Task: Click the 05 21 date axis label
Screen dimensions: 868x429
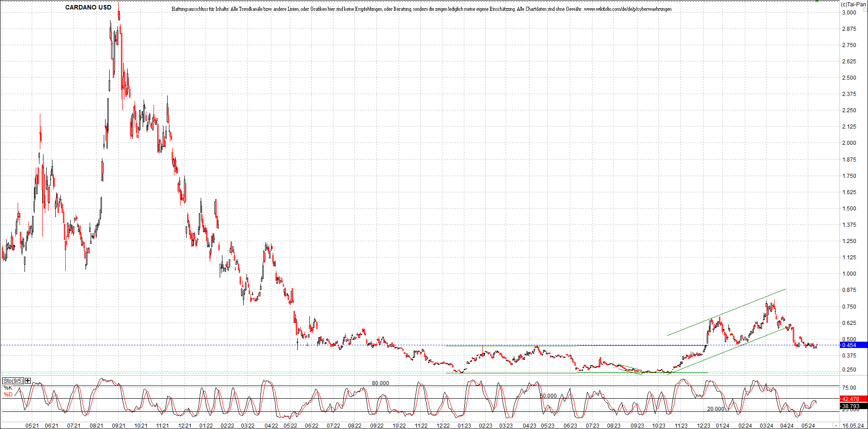Action: coord(32,426)
